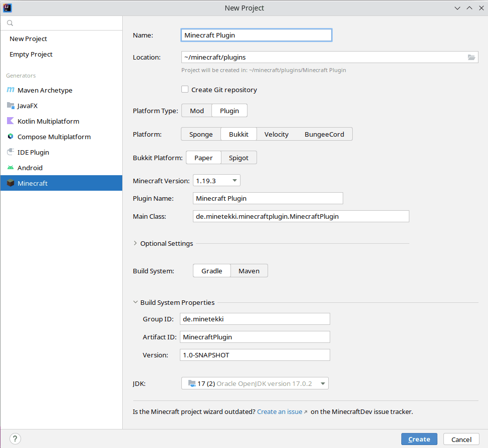Click the IDE Plugin icon
488x448 pixels.
(x=11, y=152)
